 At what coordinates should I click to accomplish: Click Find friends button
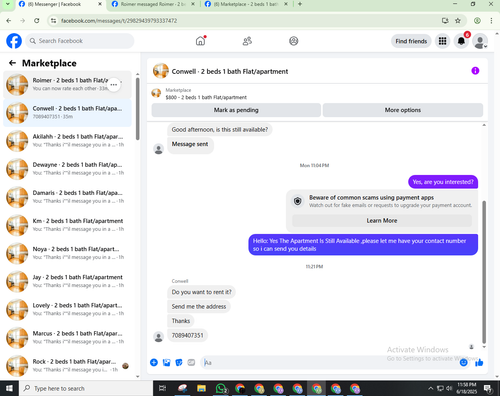coord(411,41)
